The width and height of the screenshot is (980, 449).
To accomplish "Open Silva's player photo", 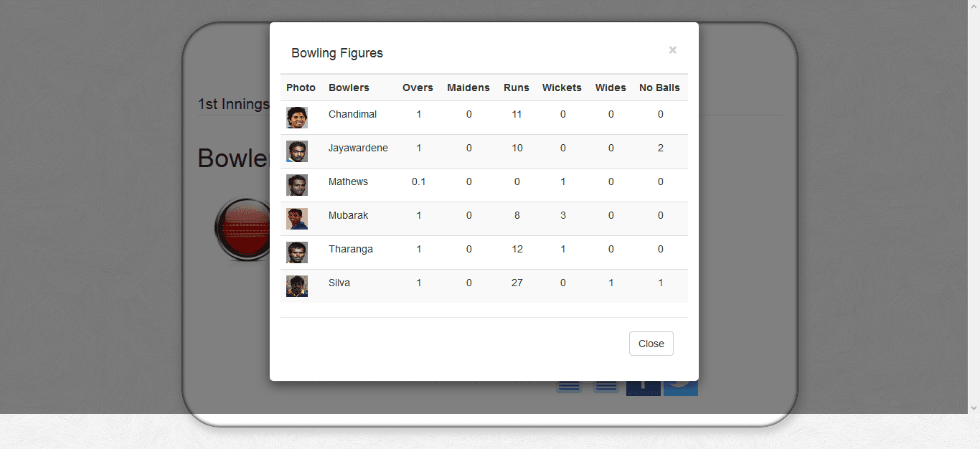I will 297,286.
